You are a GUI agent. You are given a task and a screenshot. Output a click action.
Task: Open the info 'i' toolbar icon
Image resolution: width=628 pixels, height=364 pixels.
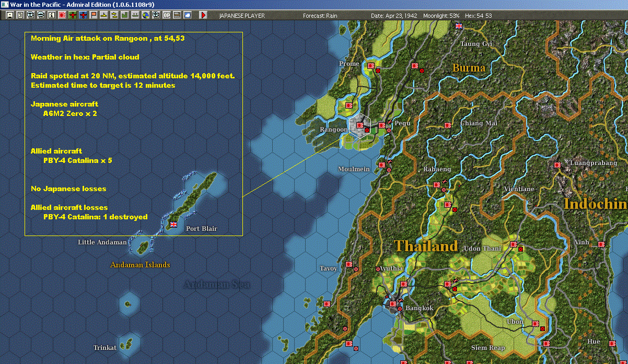click(51, 15)
